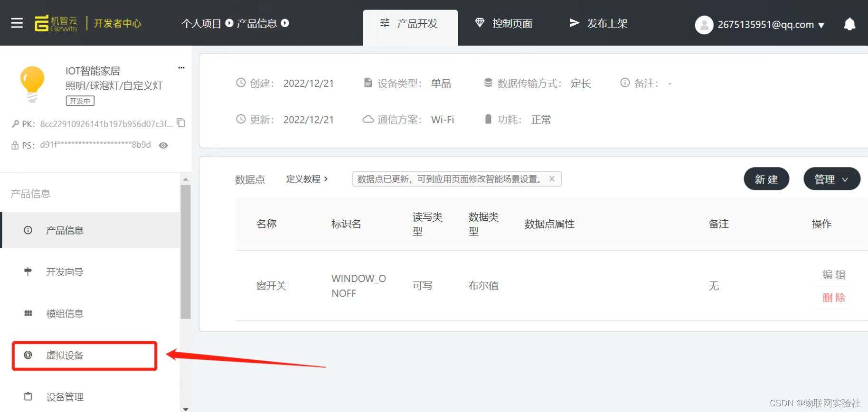Screen dimensions: 868x412
Task: Click the 更新 clock icon
Action: (x=241, y=119)
